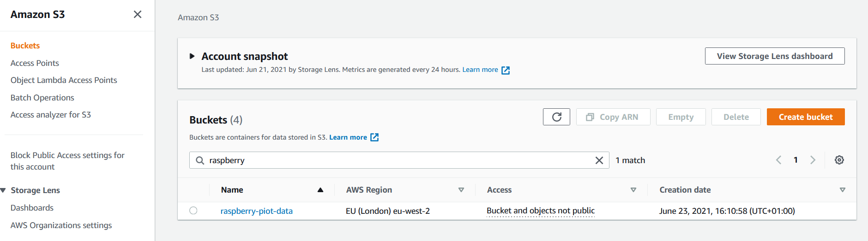Close the Amazon S3 sidebar panel
868x241 pixels.
point(138,14)
